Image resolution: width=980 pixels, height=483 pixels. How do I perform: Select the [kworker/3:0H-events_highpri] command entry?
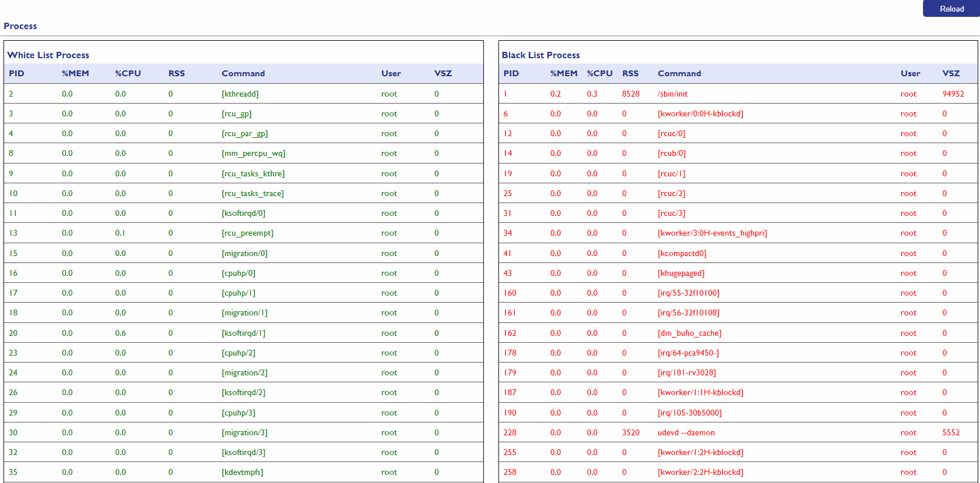click(712, 233)
